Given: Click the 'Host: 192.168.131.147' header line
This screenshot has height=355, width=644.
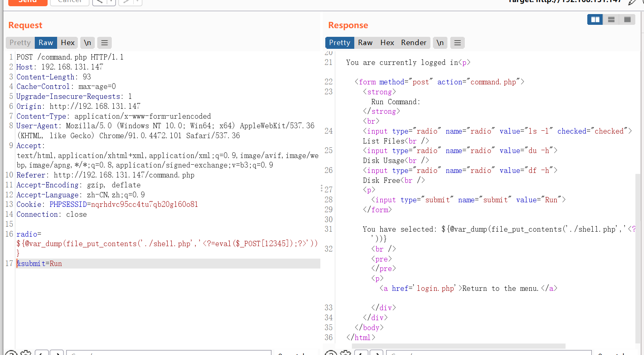Looking at the screenshot, I should (x=60, y=67).
